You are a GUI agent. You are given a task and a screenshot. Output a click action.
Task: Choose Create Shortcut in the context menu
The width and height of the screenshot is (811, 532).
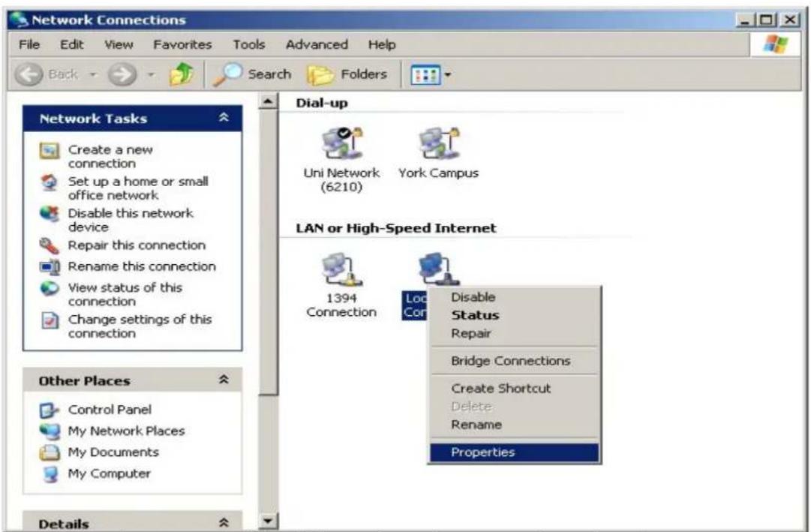(514, 388)
